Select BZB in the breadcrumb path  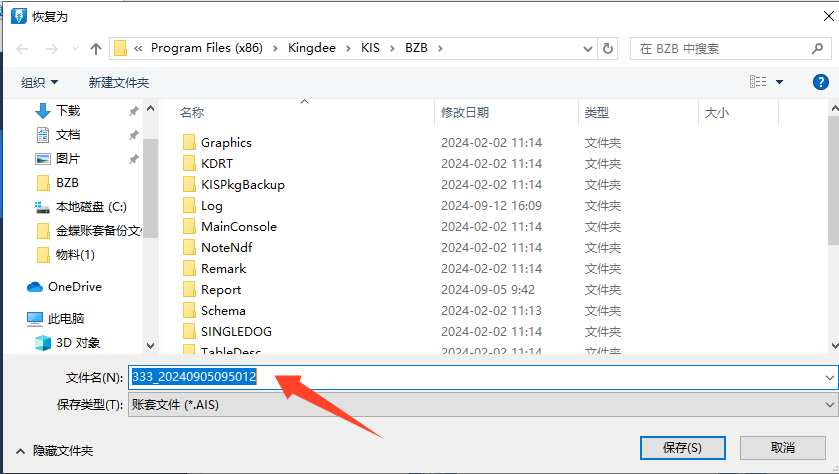pyautogui.click(x=416, y=48)
